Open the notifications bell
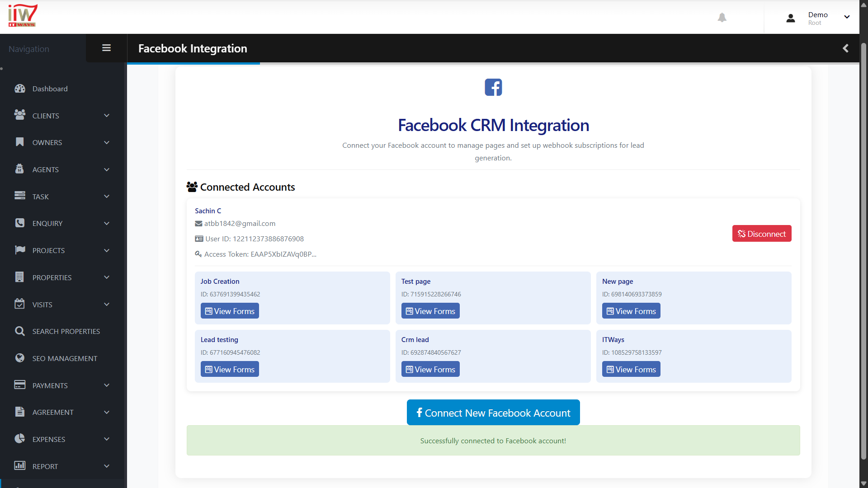The image size is (868, 488). [722, 18]
